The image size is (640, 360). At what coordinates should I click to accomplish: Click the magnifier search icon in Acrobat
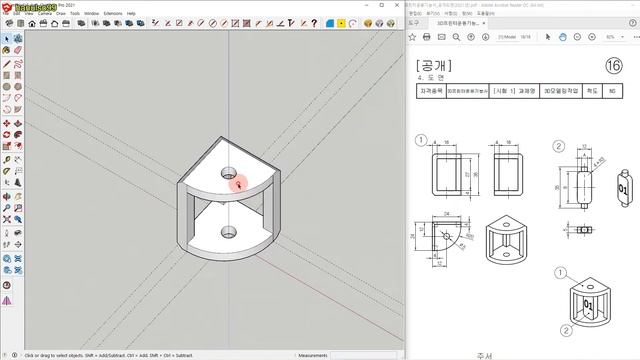[456, 37]
